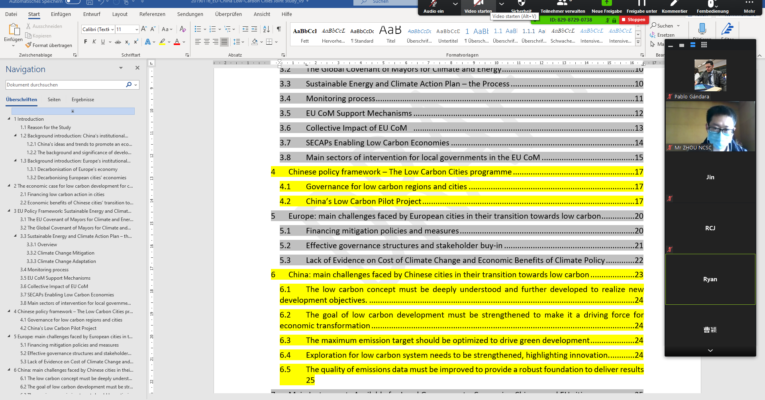
Task: Toggle paragraph marks (¶) display
Action: point(277,30)
